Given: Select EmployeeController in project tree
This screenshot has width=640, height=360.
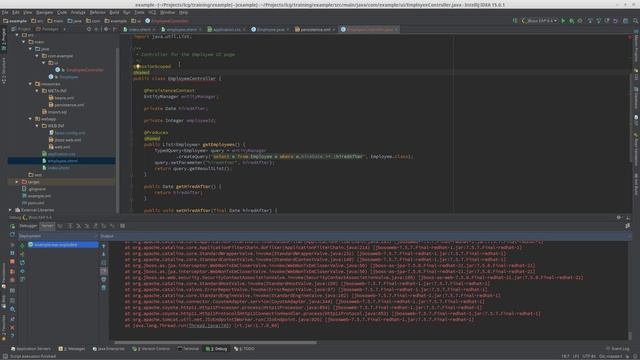Looking at the screenshot, I should [x=85, y=70].
